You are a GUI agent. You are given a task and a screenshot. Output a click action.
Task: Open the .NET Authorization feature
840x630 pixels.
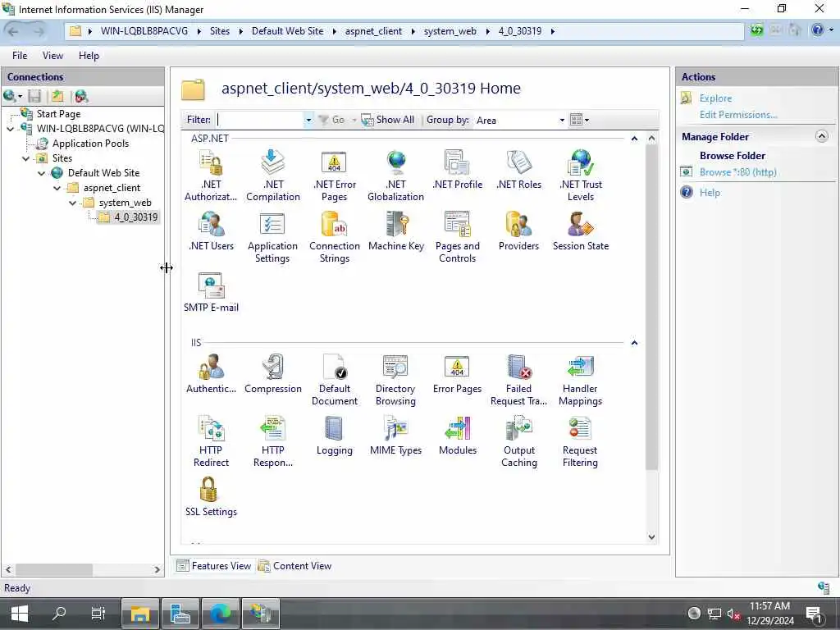tap(211, 176)
